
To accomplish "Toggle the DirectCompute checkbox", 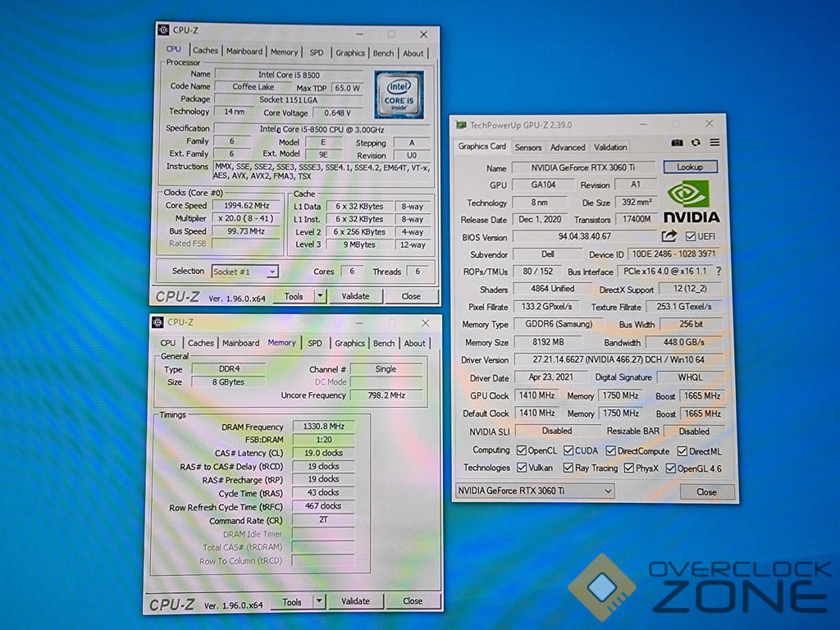I will (x=610, y=450).
